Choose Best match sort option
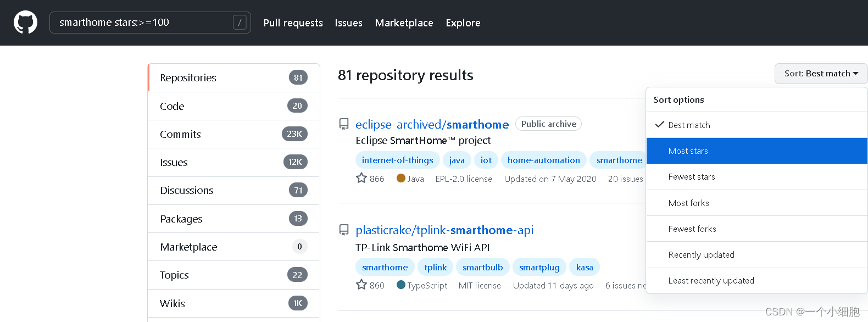This screenshot has height=322, width=868. coord(756,125)
